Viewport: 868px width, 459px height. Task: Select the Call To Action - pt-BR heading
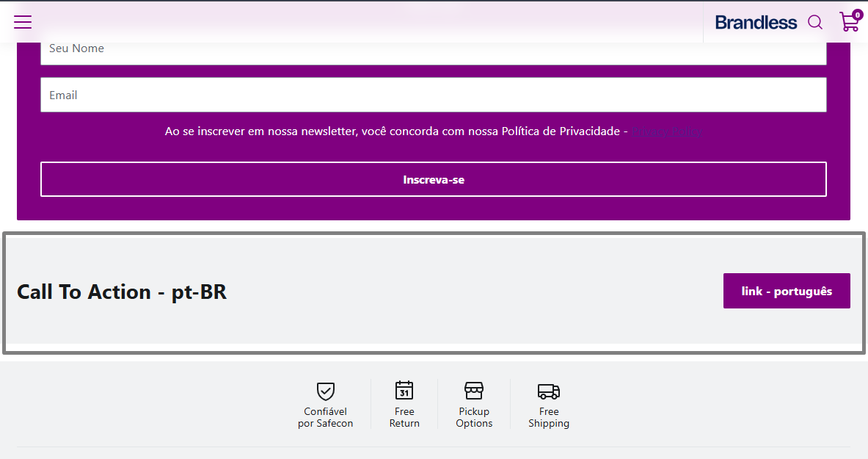[x=122, y=292]
